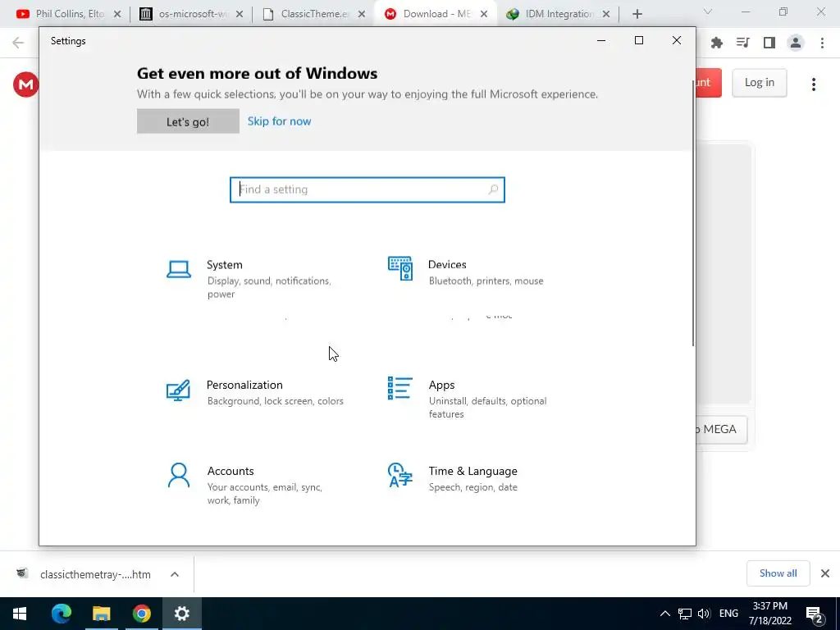Click the Time & Language title text
This screenshot has height=630, width=840.
[x=473, y=471]
